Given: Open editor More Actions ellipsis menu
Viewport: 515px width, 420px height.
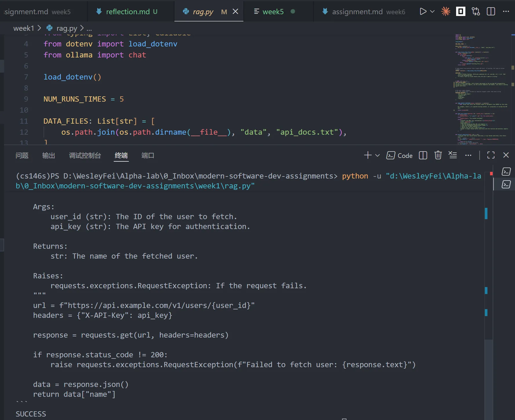Looking at the screenshot, I should pyautogui.click(x=506, y=11).
